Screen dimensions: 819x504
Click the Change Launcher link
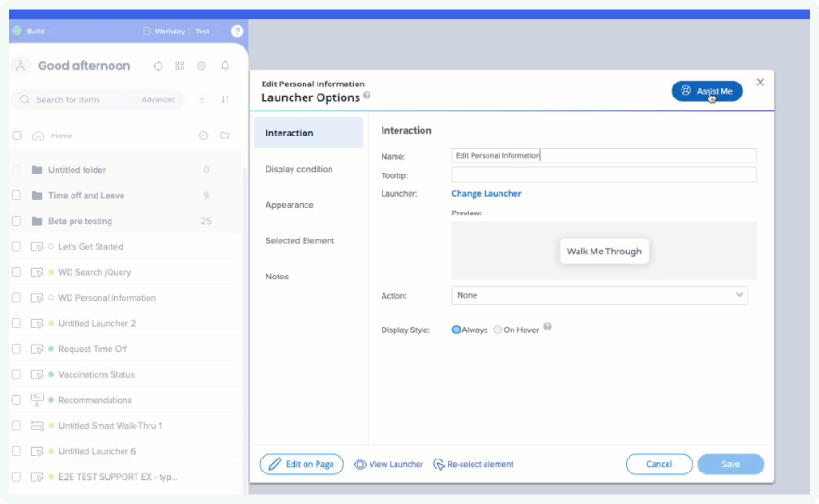(x=487, y=193)
